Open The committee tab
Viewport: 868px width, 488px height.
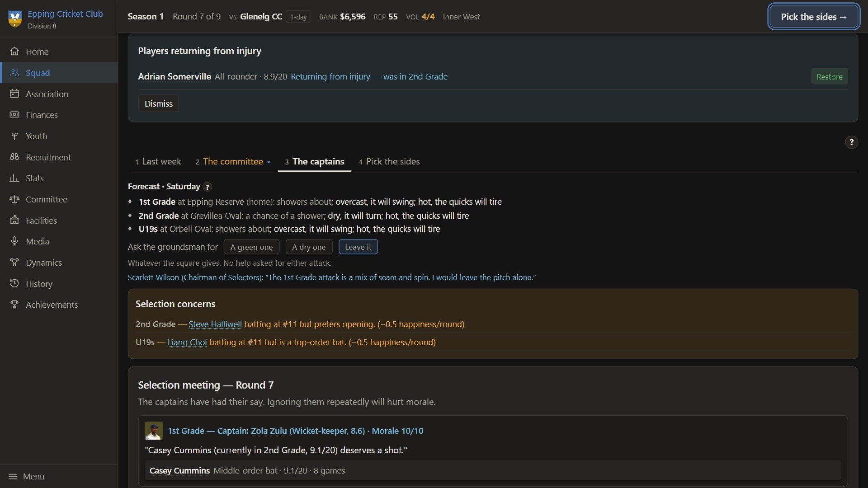(233, 161)
